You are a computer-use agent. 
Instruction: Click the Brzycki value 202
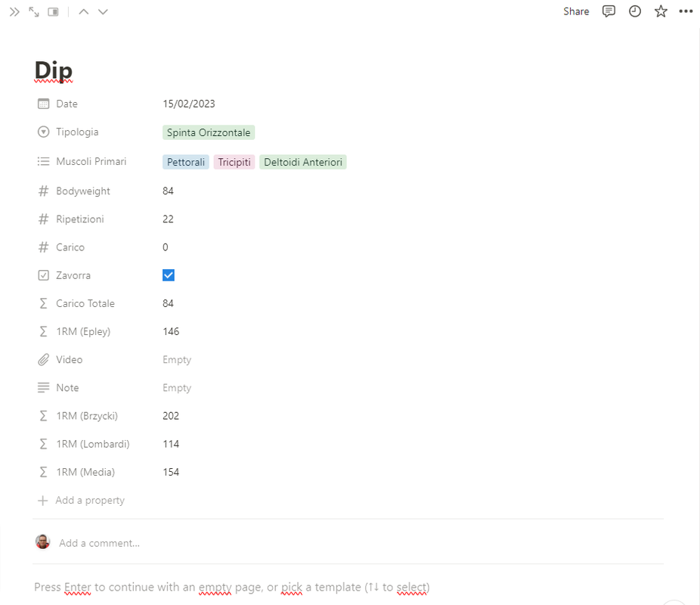[171, 416]
